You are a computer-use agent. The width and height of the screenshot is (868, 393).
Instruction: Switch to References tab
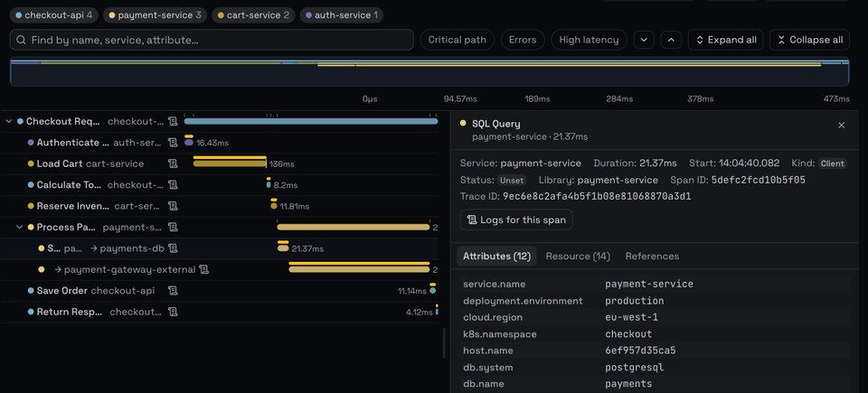tap(652, 257)
